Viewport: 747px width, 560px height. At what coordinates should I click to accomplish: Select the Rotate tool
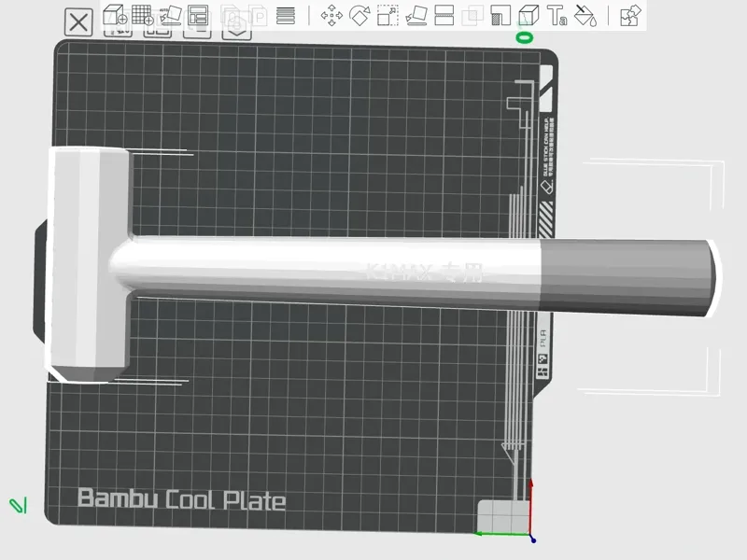tap(359, 15)
